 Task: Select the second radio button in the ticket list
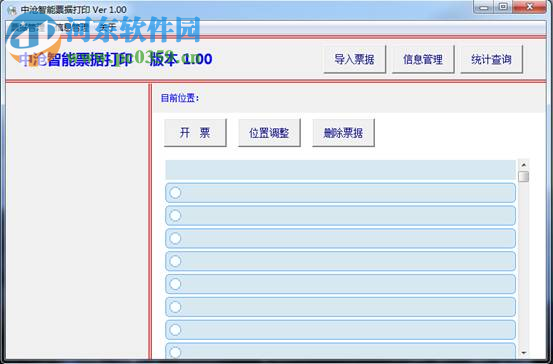(x=175, y=216)
